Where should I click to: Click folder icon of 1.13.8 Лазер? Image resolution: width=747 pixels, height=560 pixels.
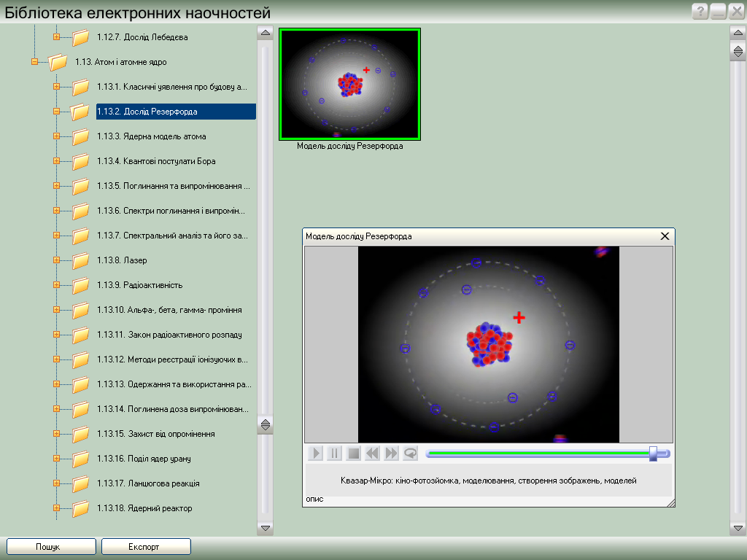(x=80, y=260)
